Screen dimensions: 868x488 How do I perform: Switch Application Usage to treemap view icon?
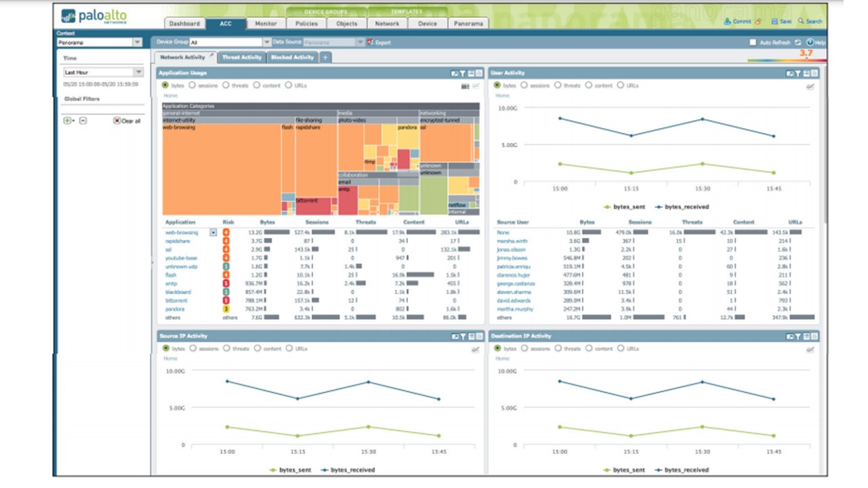click(x=465, y=86)
